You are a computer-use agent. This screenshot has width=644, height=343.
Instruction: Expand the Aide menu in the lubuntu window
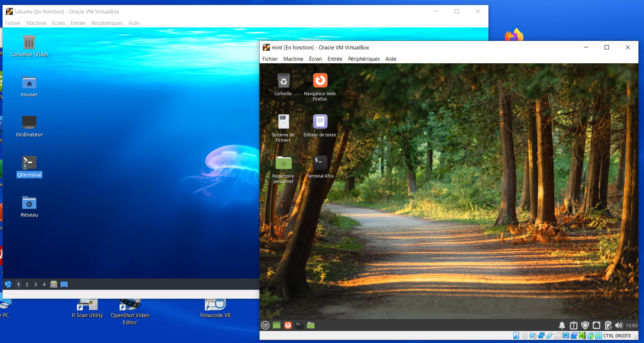[134, 23]
